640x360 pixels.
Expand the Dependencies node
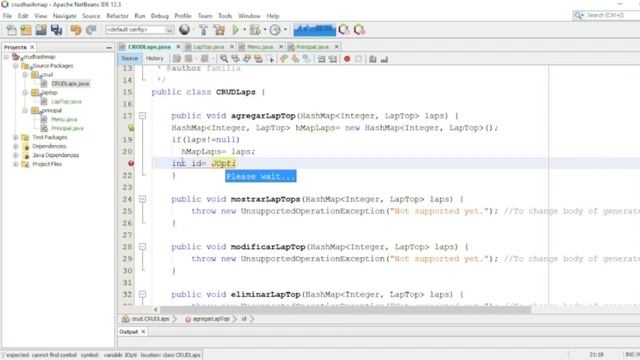pyautogui.click(x=16, y=146)
